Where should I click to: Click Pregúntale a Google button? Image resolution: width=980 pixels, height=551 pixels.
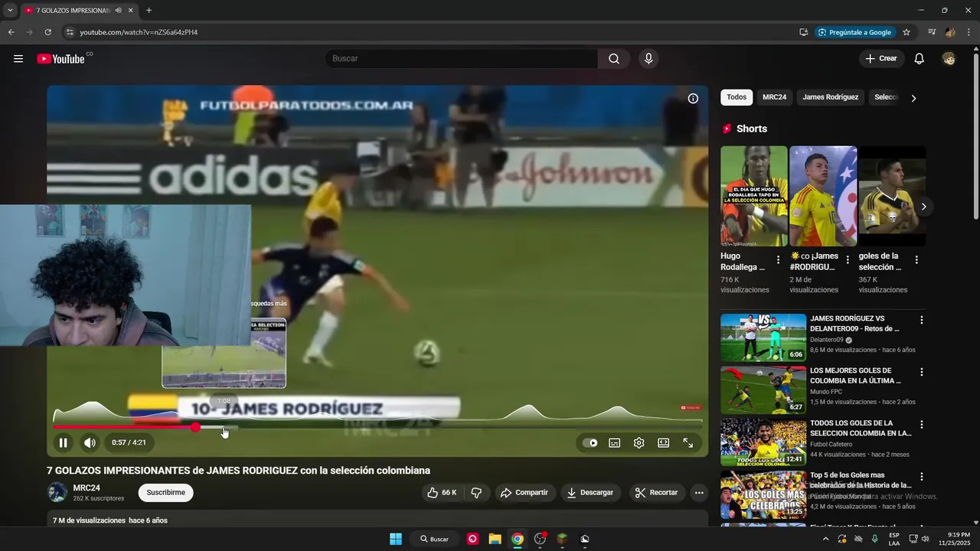[x=854, y=32]
